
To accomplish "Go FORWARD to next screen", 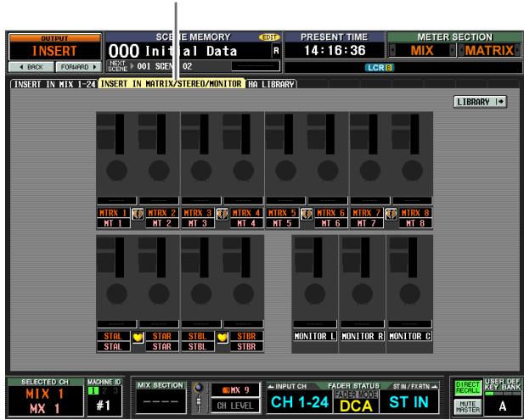I will click(x=78, y=67).
